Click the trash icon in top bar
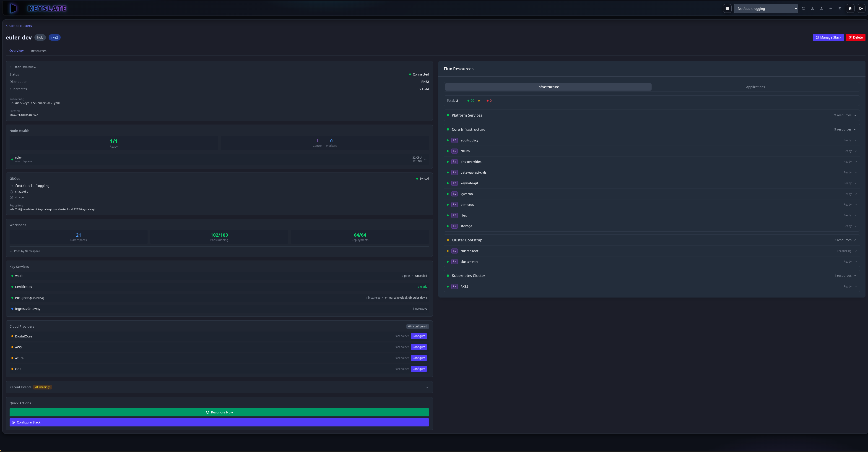This screenshot has height=452, width=868. (840, 8)
